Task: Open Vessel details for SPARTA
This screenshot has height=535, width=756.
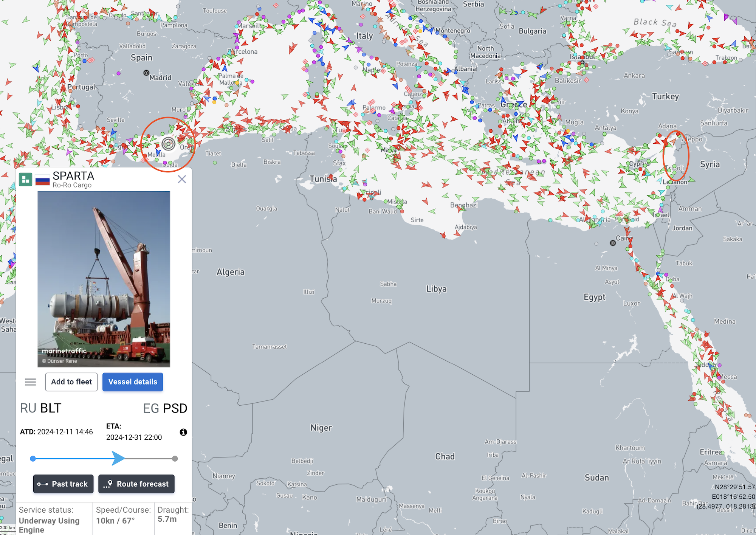Action: [133, 382]
